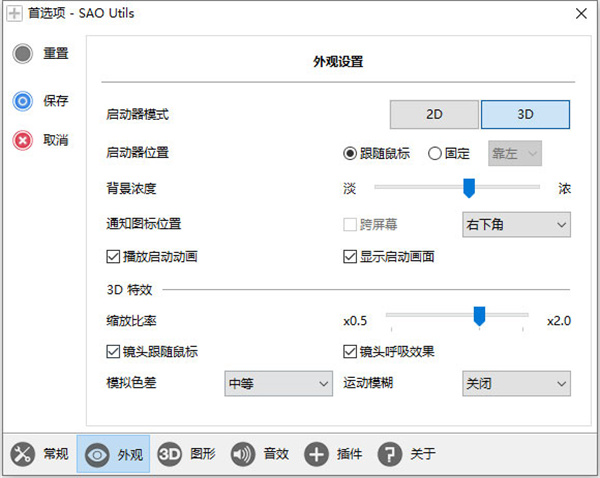Disable the 镜头呼吸效果 checkbox
Viewport: 600px width, 478px height.
[350, 352]
